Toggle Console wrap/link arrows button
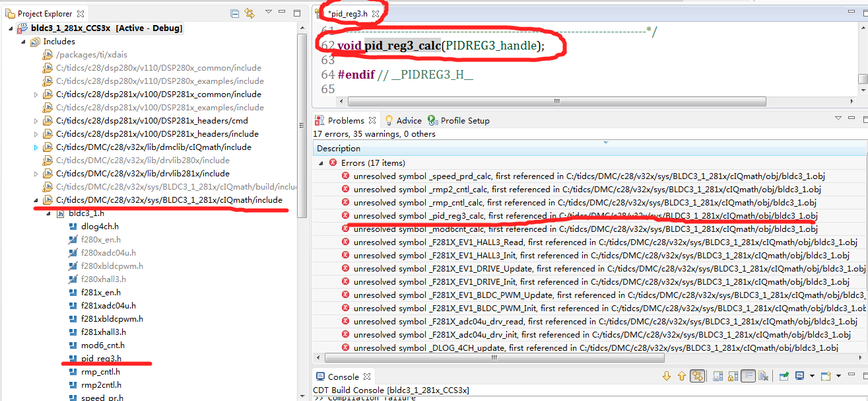Screen dimensions: 868x401 (697, 376)
